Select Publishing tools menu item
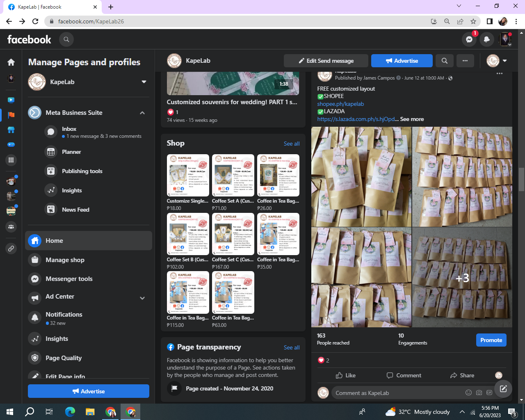525x420 pixels. click(82, 171)
